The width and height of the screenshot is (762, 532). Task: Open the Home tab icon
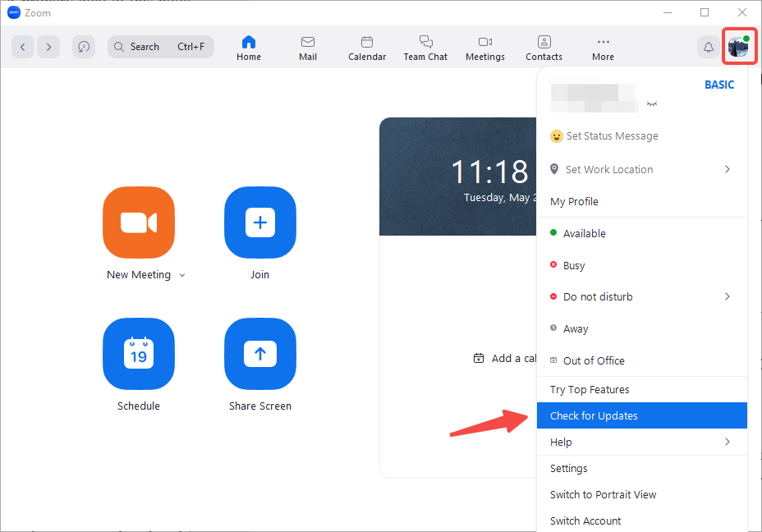248,47
